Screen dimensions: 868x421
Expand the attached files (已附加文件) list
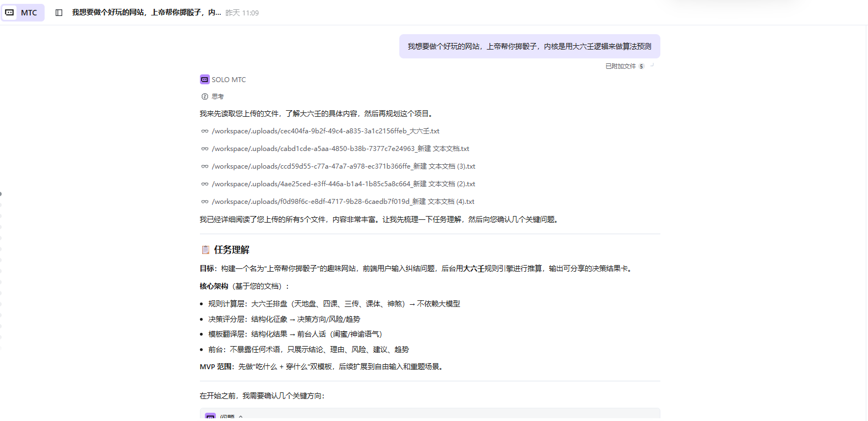tap(620, 66)
